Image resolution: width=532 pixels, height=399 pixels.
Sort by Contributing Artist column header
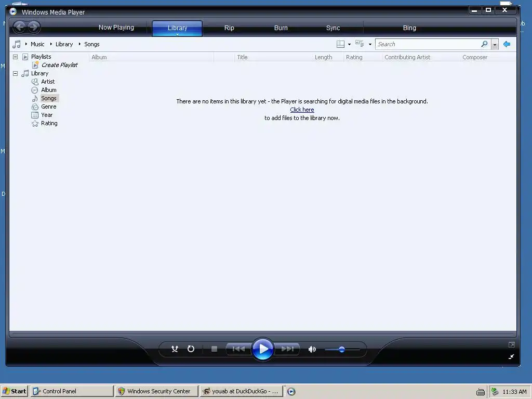point(421,57)
